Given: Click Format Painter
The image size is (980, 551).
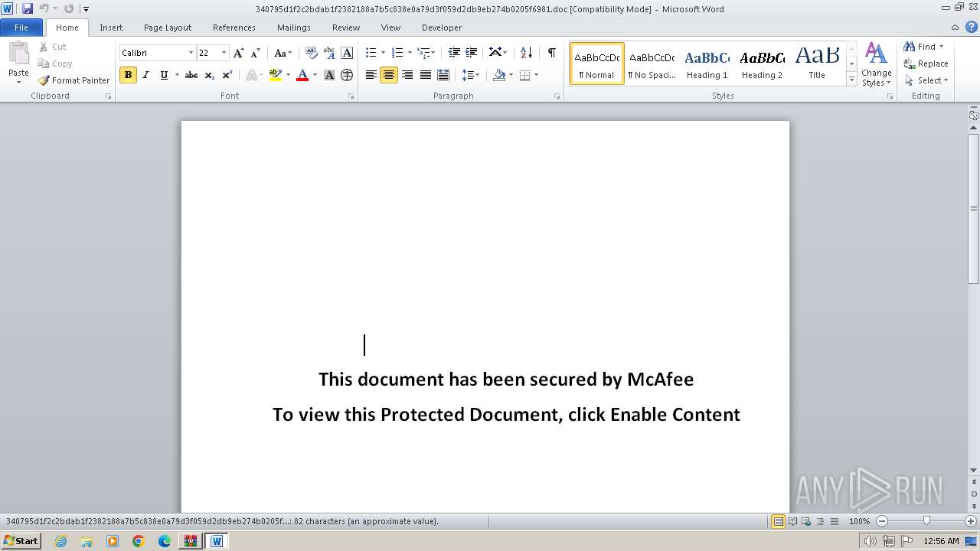Looking at the screenshot, I should tap(74, 80).
